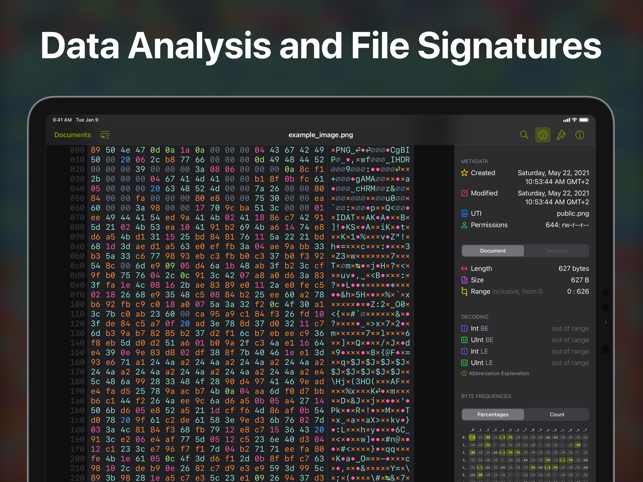The width and height of the screenshot is (643, 482).
Task: Select the Document segment tab
Action: point(493,251)
